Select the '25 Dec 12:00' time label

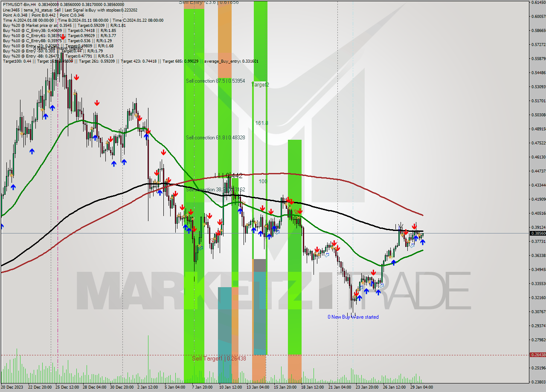click(67, 387)
